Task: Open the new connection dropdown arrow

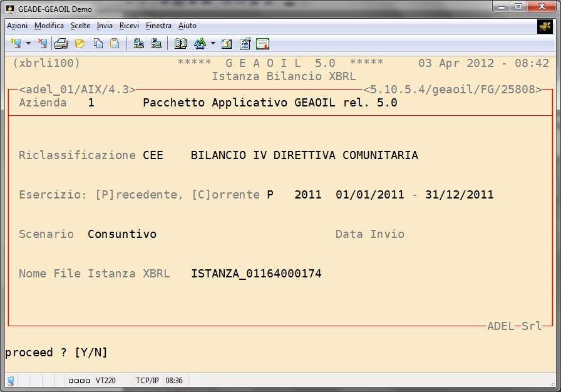Action: [29, 44]
